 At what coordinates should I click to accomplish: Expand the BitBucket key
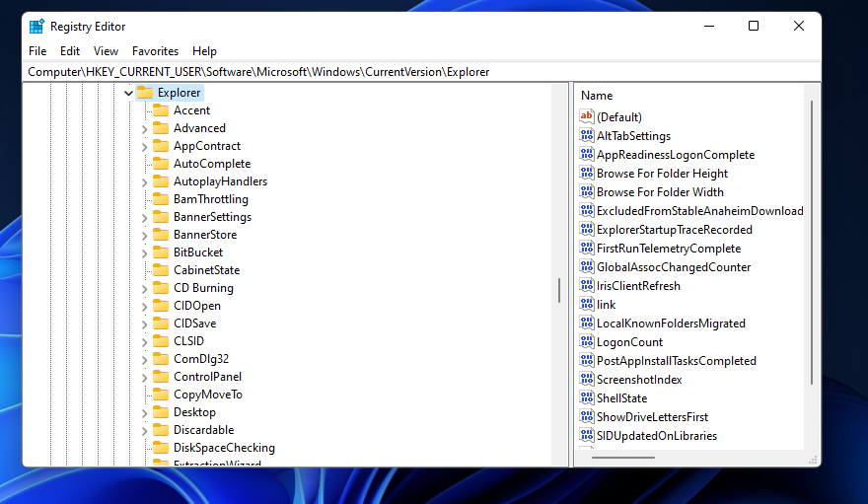[144, 252]
